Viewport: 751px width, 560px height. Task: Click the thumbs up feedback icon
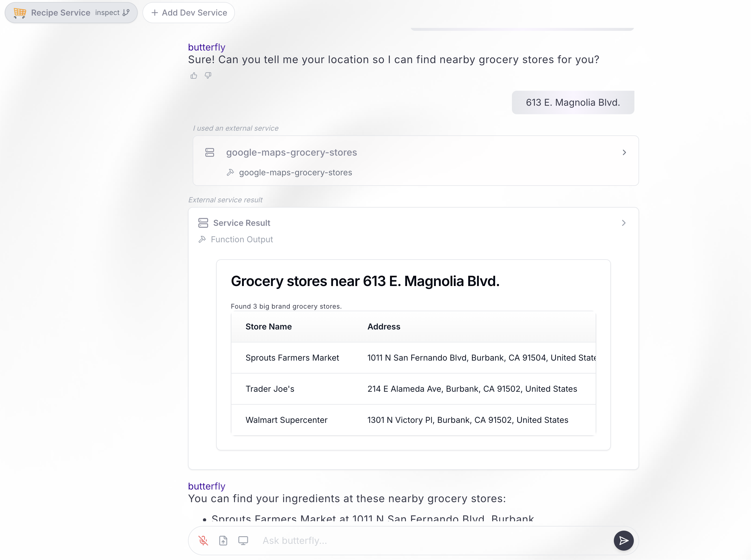point(194,75)
